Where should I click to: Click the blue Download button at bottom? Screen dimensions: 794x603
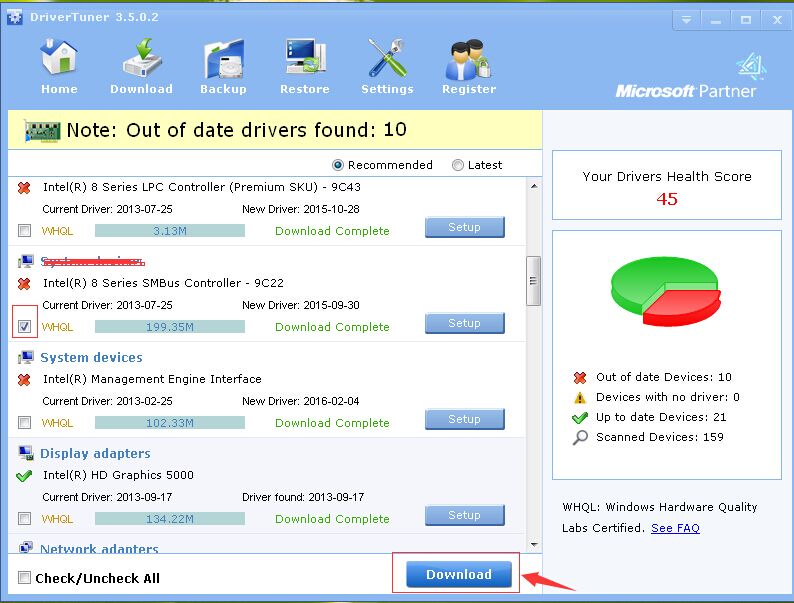click(x=459, y=574)
